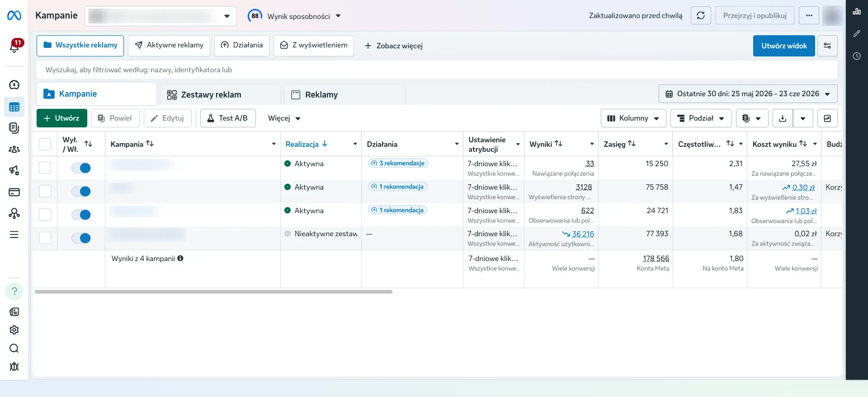Image resolution: width=868 pixels, height=397 pixels.
Task: Open account overview gauge icon in sidebar
Action: [x=14, y=85]
